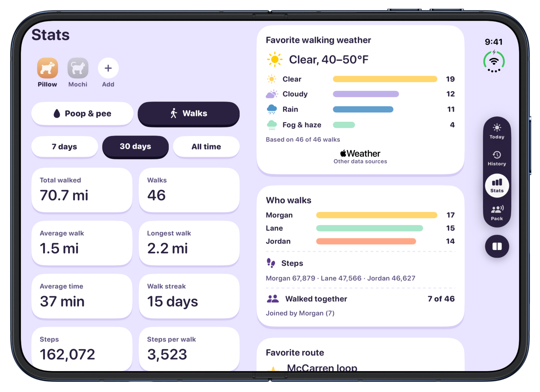The width and height of the screenshot is (540, 392).
Task: Select the Walks tab
Action: click(189, 114)
